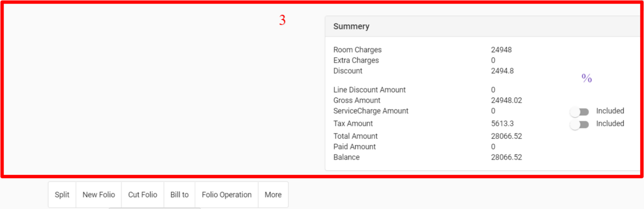Toggle Service Charge Included switch
The width and height of the screenshot is (644, 209).
(x=579, y=111)
